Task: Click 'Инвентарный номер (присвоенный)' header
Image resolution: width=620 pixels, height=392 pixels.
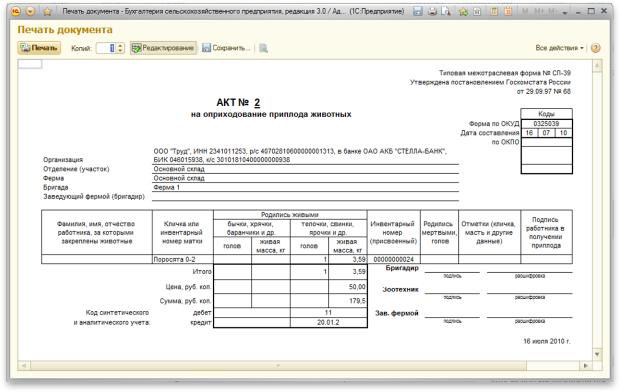Action: click(393, 233)
